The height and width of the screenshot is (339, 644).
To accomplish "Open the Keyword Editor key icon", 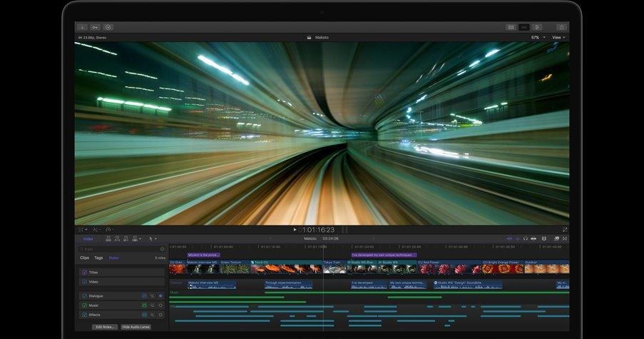I will pos(95,27).
